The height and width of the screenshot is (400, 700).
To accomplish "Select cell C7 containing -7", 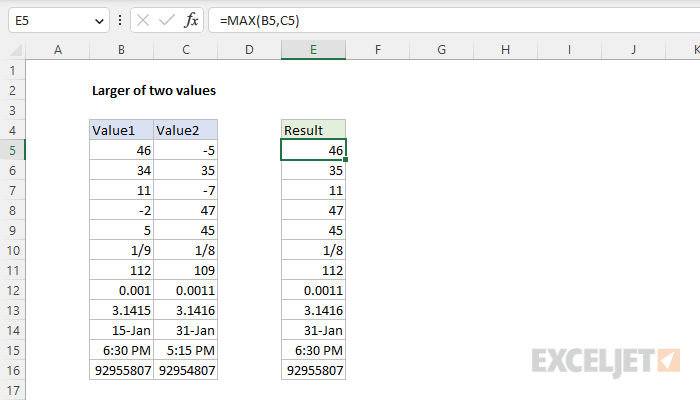I will tap(186, 191).
